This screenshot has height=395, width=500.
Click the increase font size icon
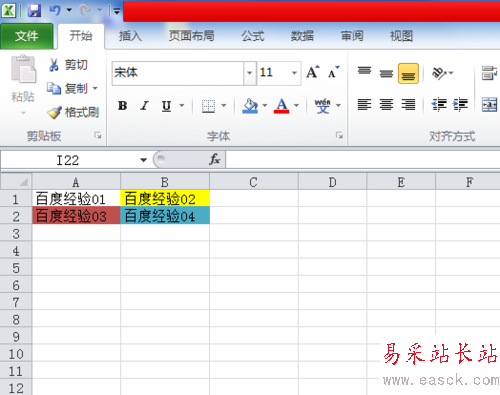pyautogui.click(x=313, y=72)
